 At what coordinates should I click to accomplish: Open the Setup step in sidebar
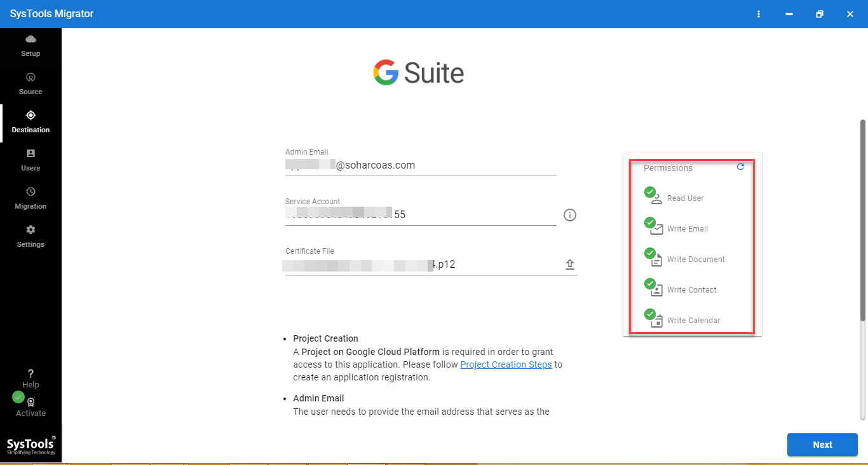click(31, 46)
